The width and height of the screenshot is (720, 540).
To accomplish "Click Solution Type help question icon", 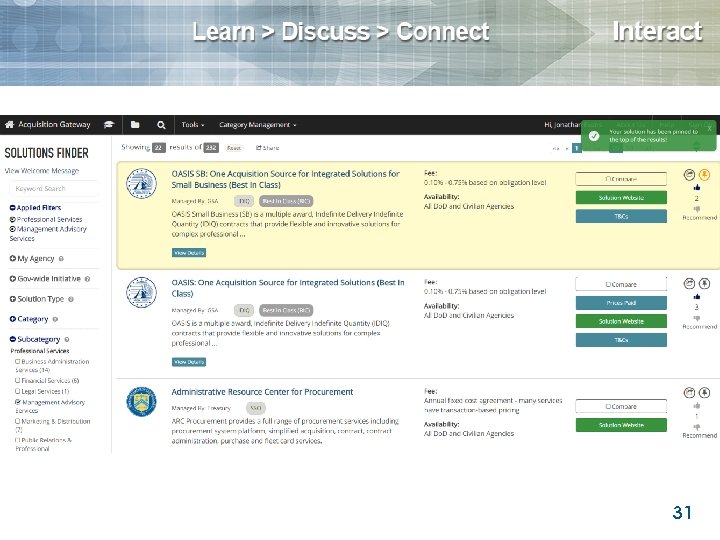I will tap(71, 299).
